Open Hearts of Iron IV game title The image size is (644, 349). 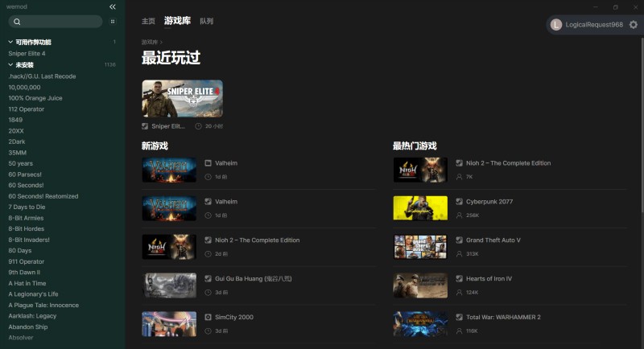pyautogui.click(x=489, y=279)
